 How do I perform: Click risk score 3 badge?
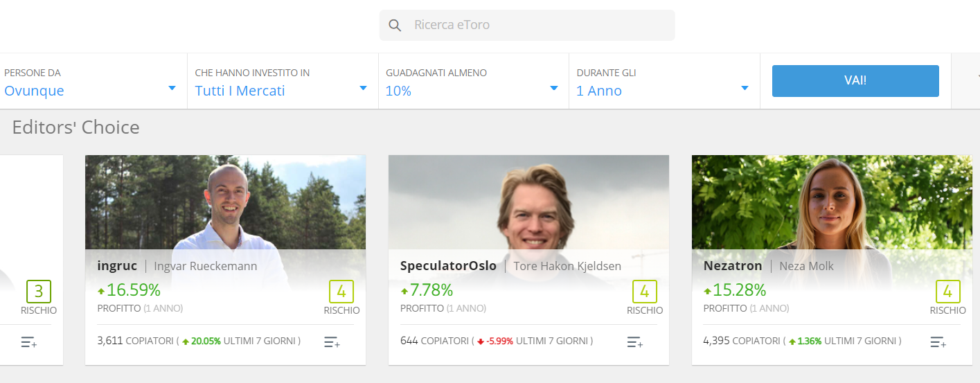point(39,292)
